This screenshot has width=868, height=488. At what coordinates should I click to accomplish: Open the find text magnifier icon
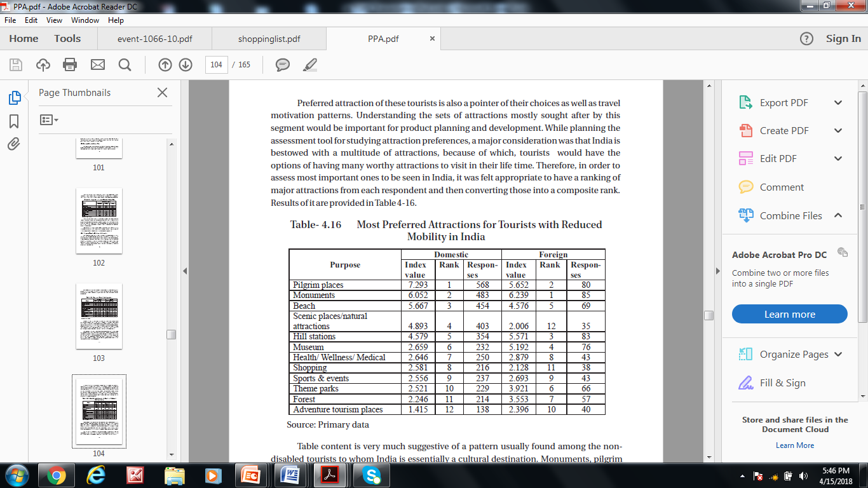[x=125, y=65]
